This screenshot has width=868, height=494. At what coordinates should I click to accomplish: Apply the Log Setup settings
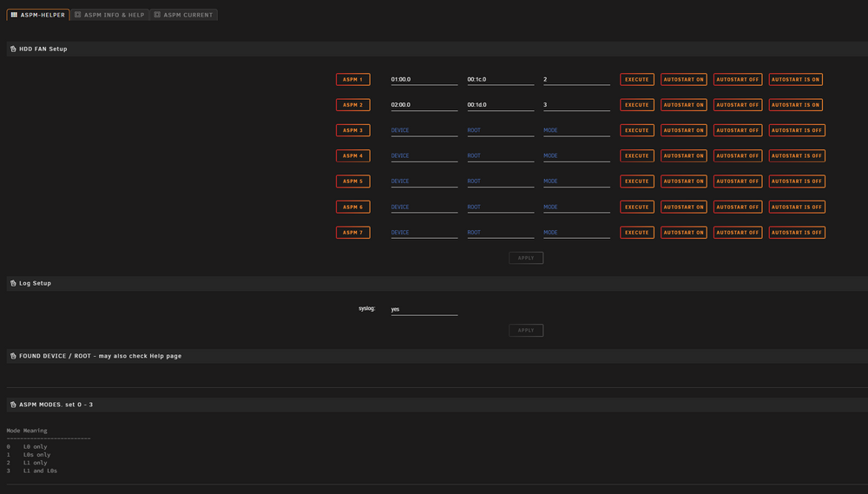click(526, 330)
